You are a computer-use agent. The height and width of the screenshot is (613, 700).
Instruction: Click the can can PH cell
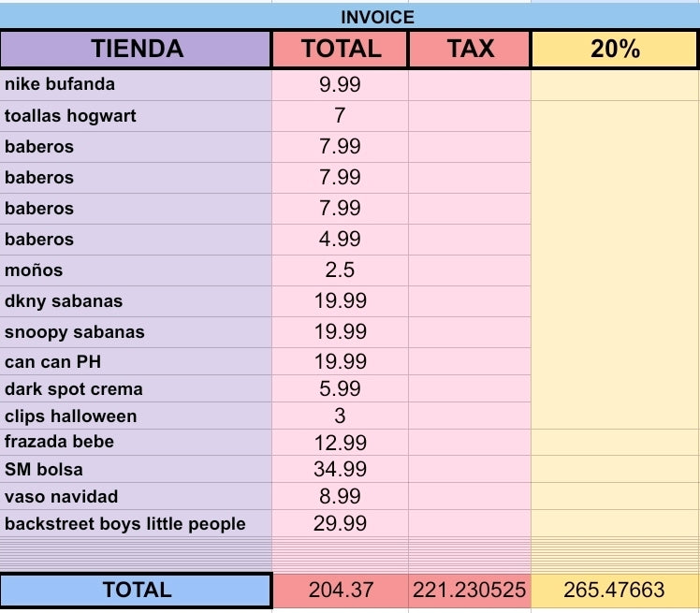(137, 362)
